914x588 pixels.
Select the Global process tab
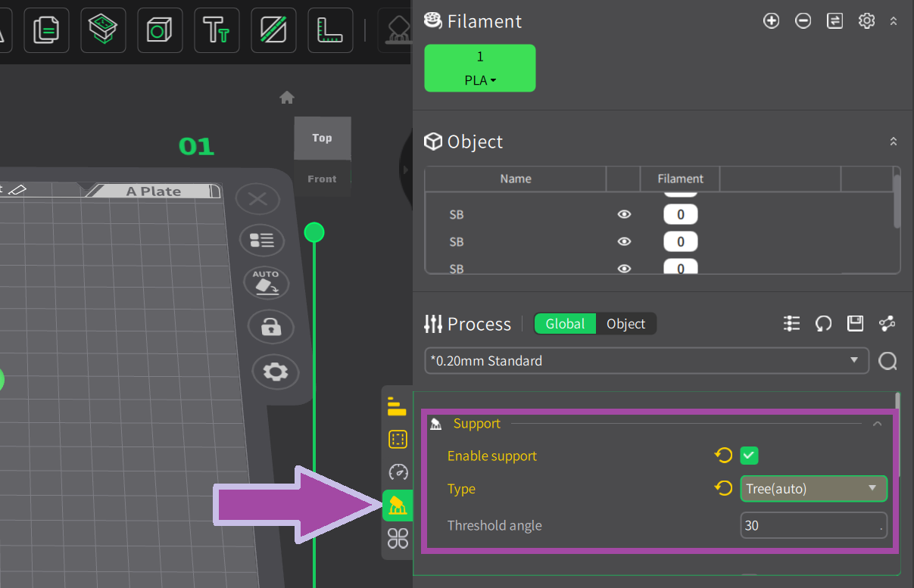pyautogui.click(x=565, y=324)
